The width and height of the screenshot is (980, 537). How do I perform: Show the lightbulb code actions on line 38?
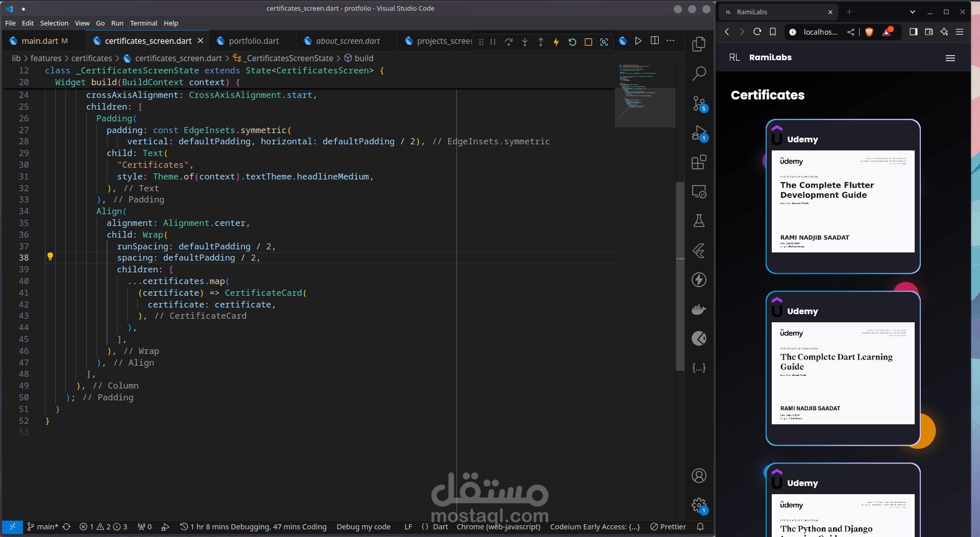(x=50, y=257)
